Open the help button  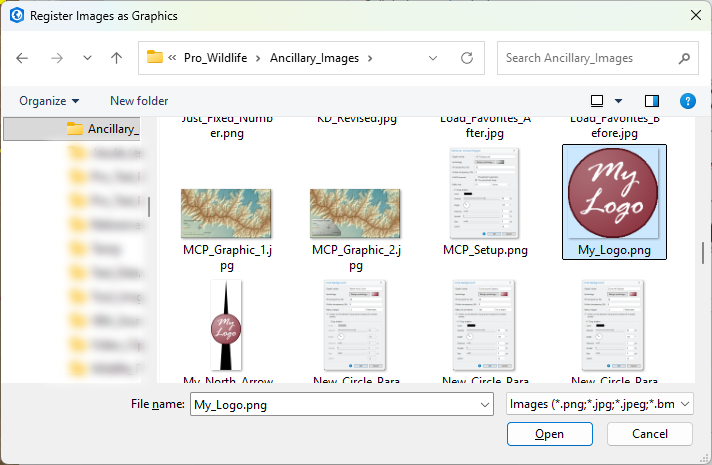point(687,101)
